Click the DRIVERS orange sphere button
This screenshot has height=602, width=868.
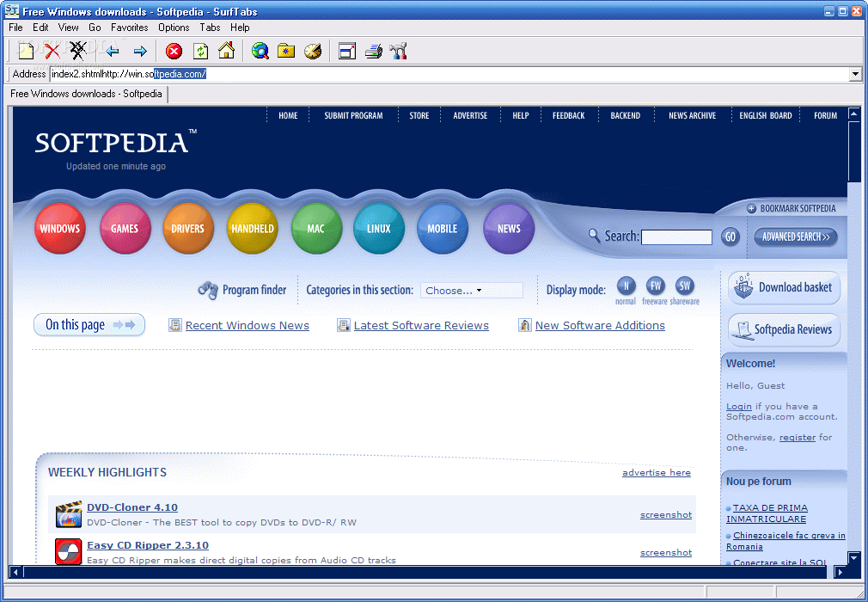[187, 229]
